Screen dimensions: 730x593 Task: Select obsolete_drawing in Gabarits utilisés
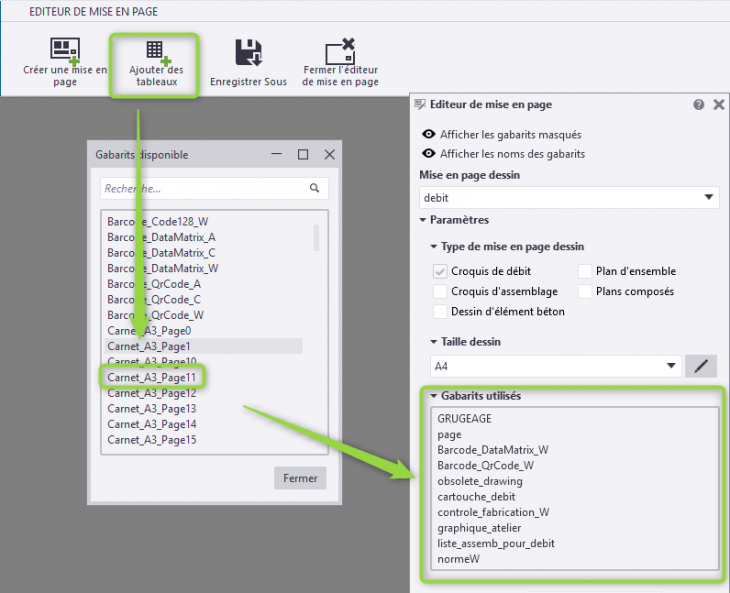pos(480,481)
